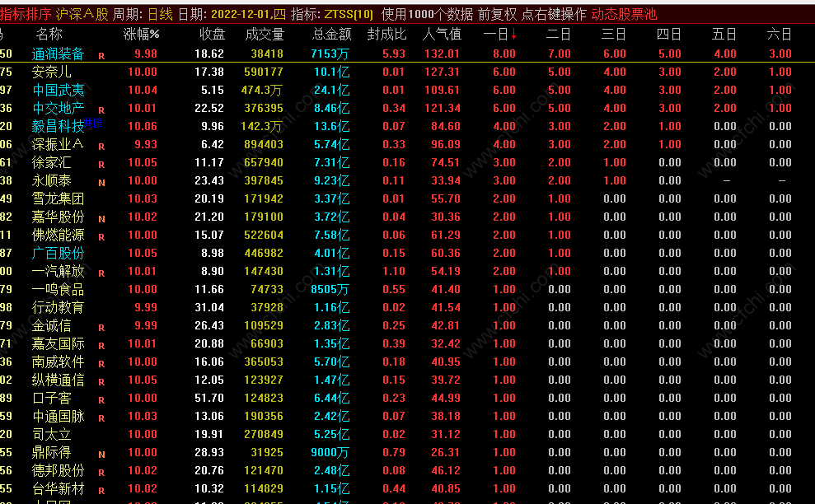Sort by the 成交量 column header
The image size is (815, 504).
265,35
